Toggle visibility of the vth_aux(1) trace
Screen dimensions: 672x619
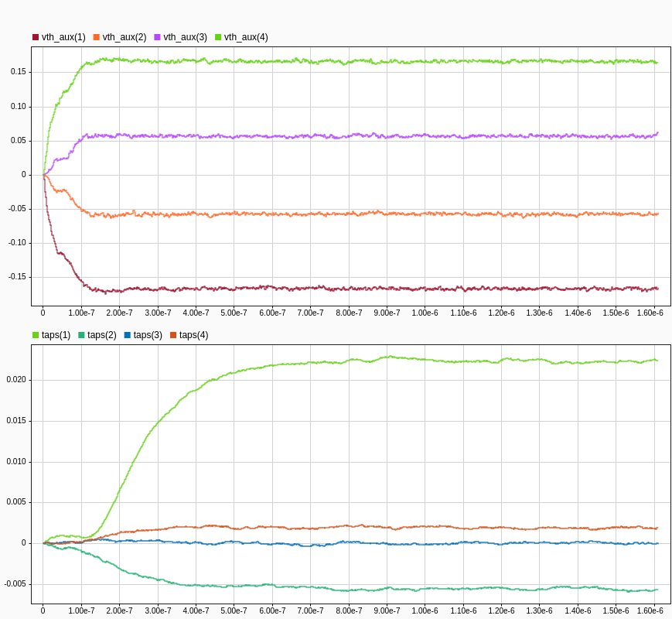click(54, 36)
